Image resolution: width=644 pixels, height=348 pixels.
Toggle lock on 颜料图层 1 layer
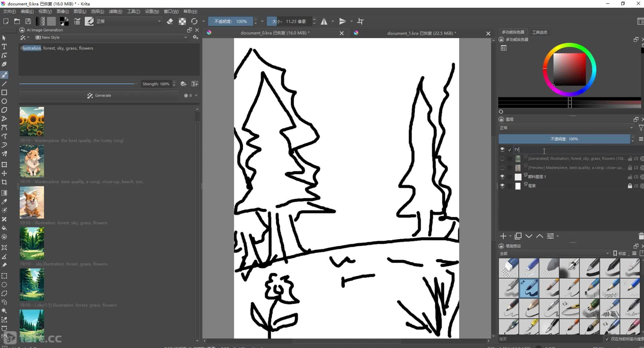[x=630, y=177]
